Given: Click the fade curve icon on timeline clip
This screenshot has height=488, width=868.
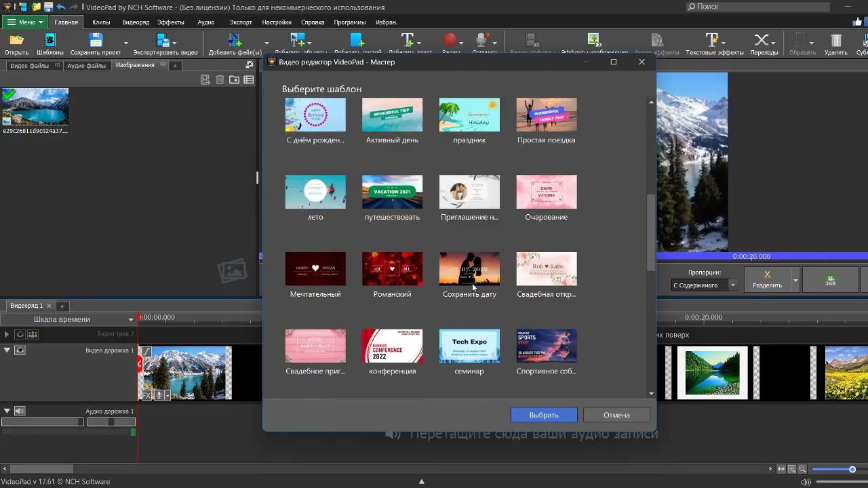Looking at the screenshot, I should click(145, 351).
